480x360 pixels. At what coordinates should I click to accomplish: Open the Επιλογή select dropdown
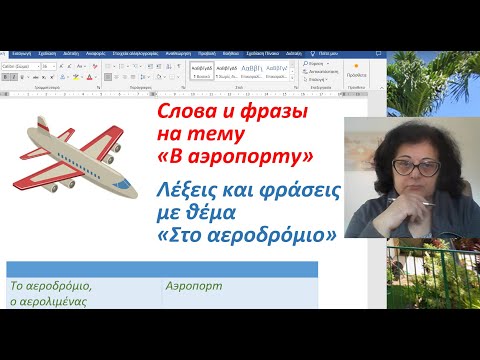pyautogui.click(x=316, y=79)
